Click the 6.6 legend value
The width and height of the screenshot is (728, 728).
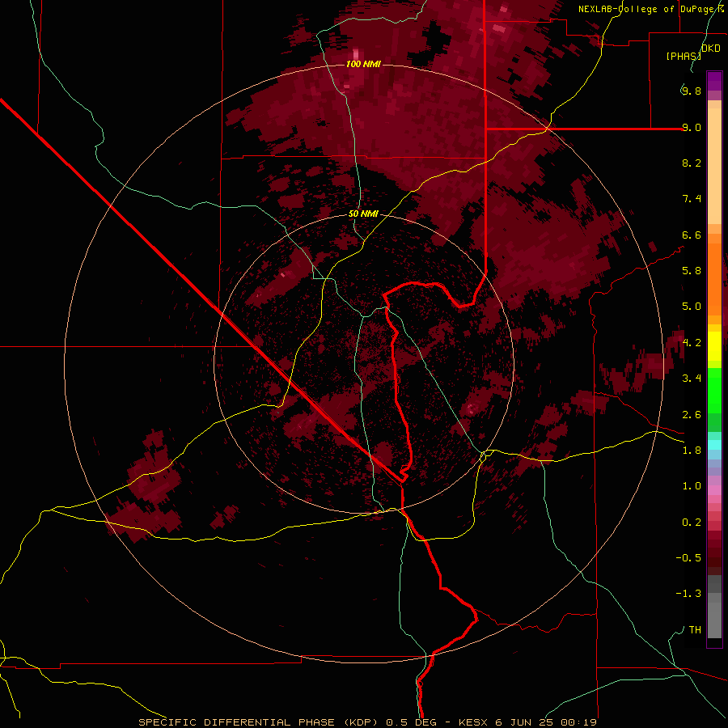tap(692, 235)
